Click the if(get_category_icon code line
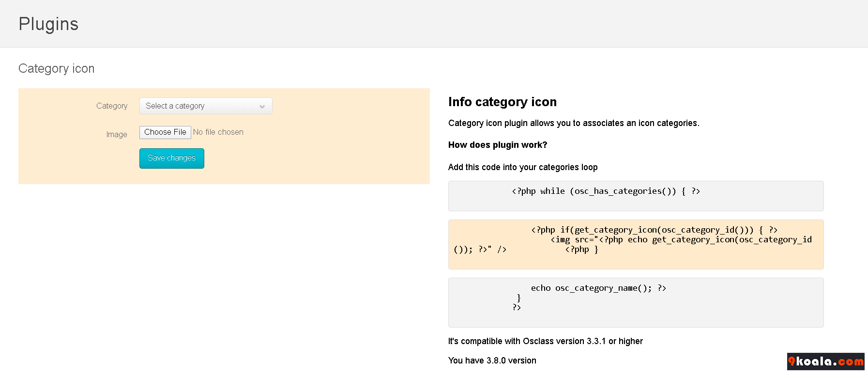The height and width of the screenshot is (378, 868). pyautogui.click(x=654, y=230)
